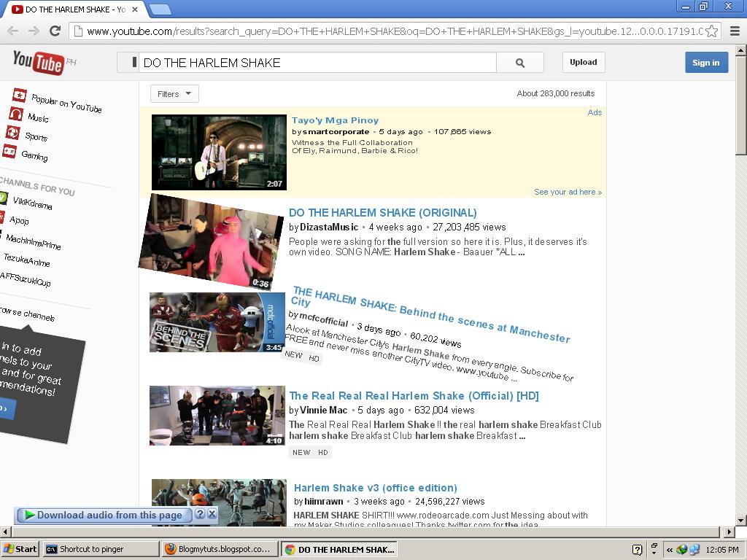This screenshot has width=747, height=560.
Task: Open the Chrome menu icon
Action: click(735, 31)
